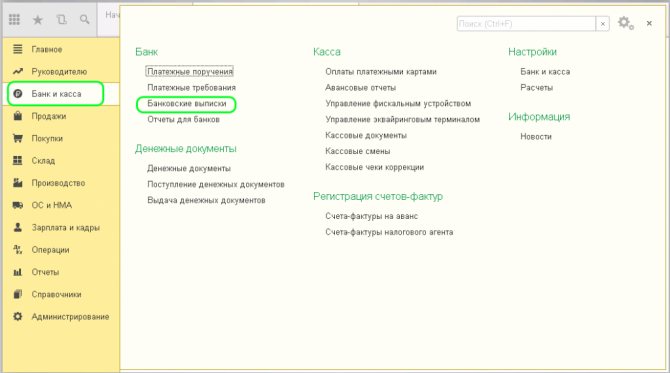Open Кассовые документы link
670x373 pixels.
point(366,135)
